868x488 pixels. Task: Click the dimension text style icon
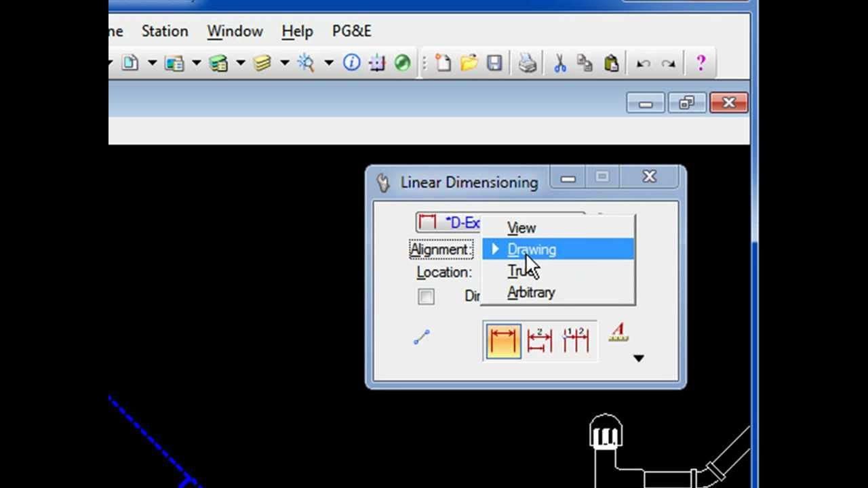point(618,332)
